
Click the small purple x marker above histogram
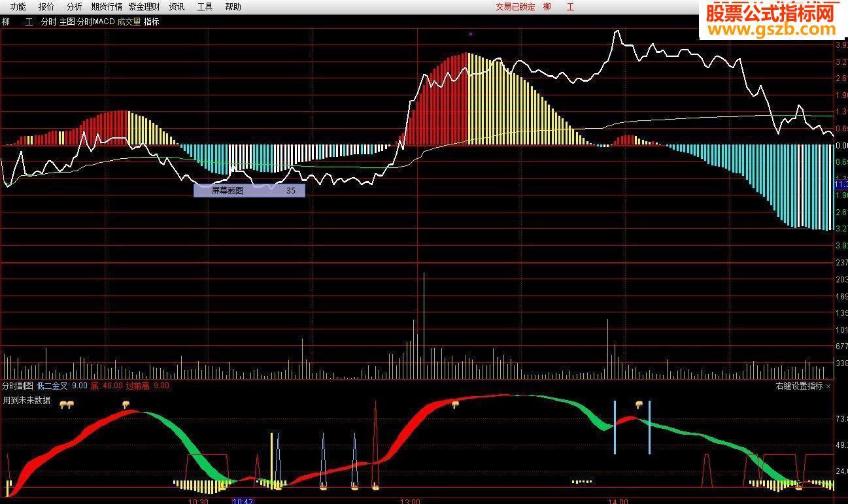471,33
